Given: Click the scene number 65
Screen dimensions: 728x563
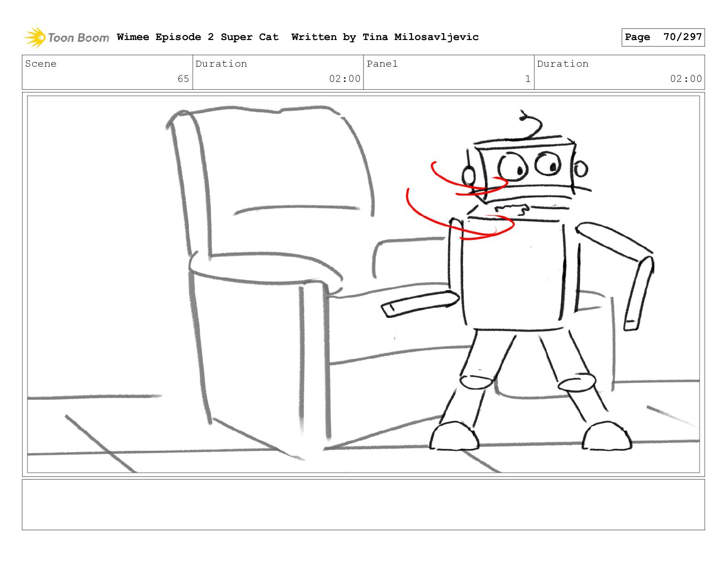Looking at the screenshot, I should (x=183, y=79).
